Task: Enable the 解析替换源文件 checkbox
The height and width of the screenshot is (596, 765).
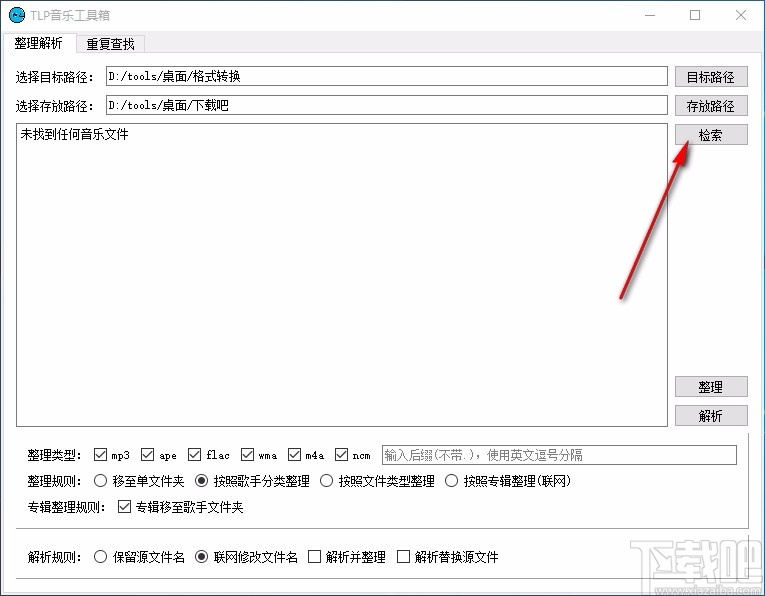Action: click(403, 556)
